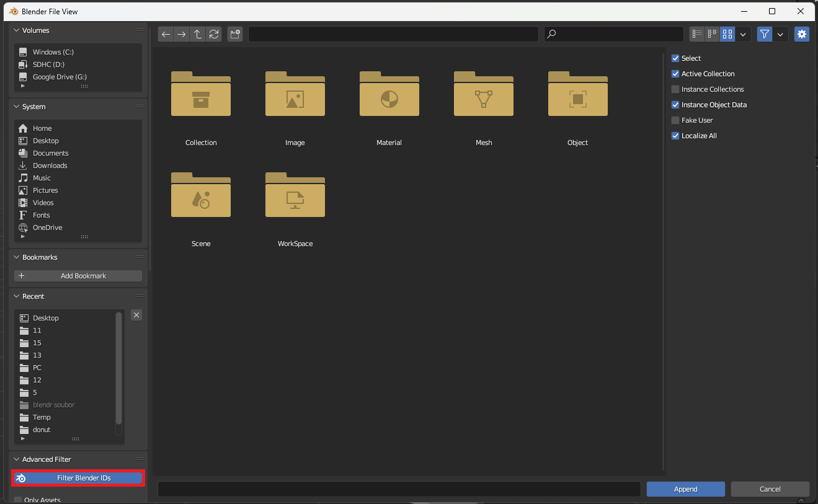Uncheck Localize All option
The width and height of the screenshot is (818, 504).
point(675,136)
